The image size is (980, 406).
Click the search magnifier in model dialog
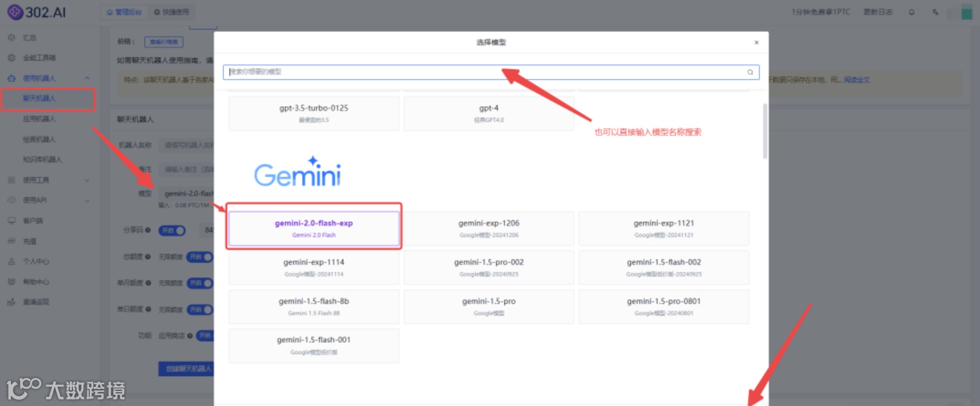point(750,72)
